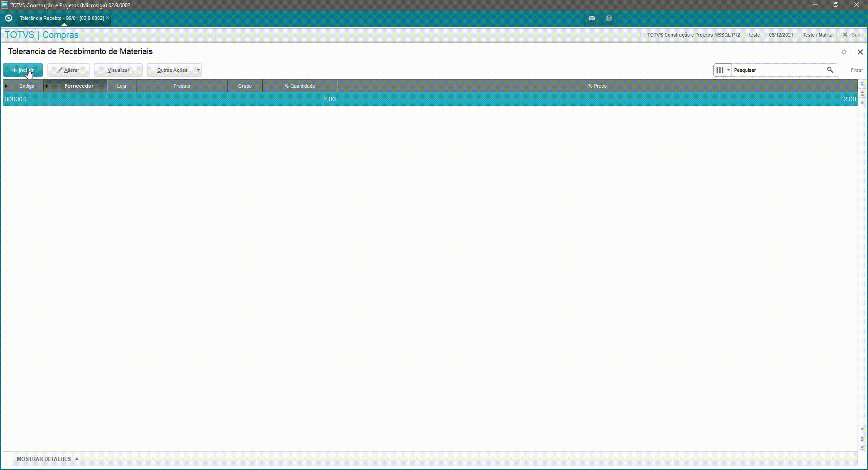Click the Grupo column header

tap(245, 86)
